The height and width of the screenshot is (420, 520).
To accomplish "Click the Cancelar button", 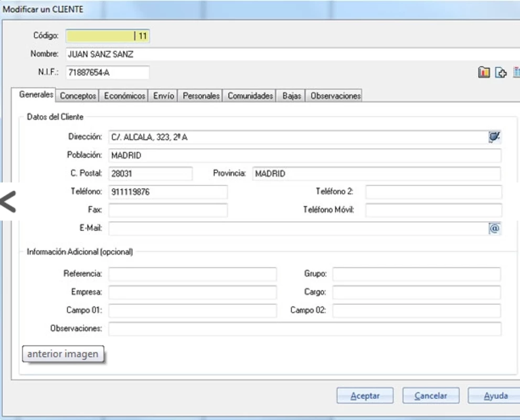I will tap(430, 395).
